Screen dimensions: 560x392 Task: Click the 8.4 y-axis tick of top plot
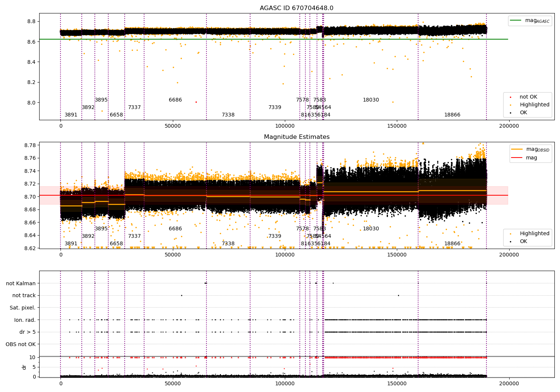point(31,62)
